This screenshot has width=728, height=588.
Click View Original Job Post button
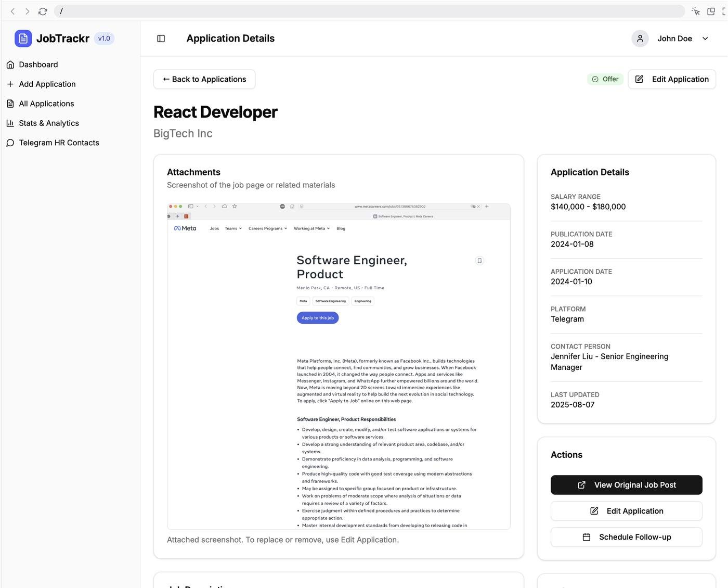[x=627, y=485]
